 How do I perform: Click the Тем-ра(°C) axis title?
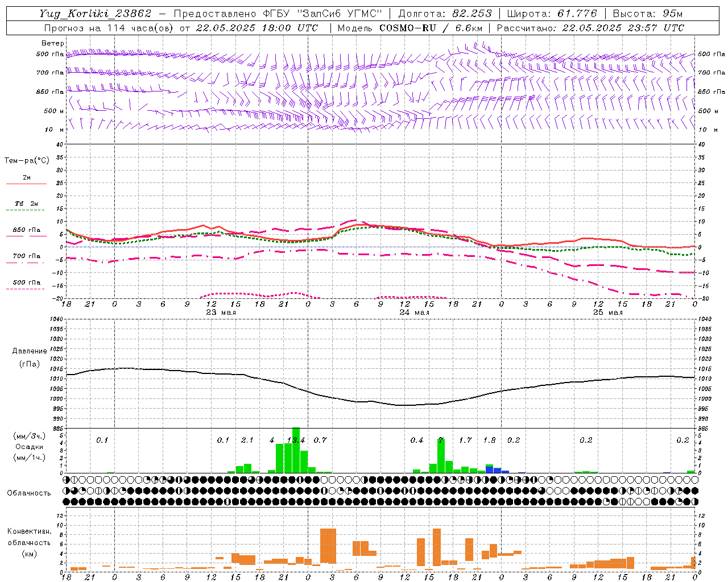27,161
